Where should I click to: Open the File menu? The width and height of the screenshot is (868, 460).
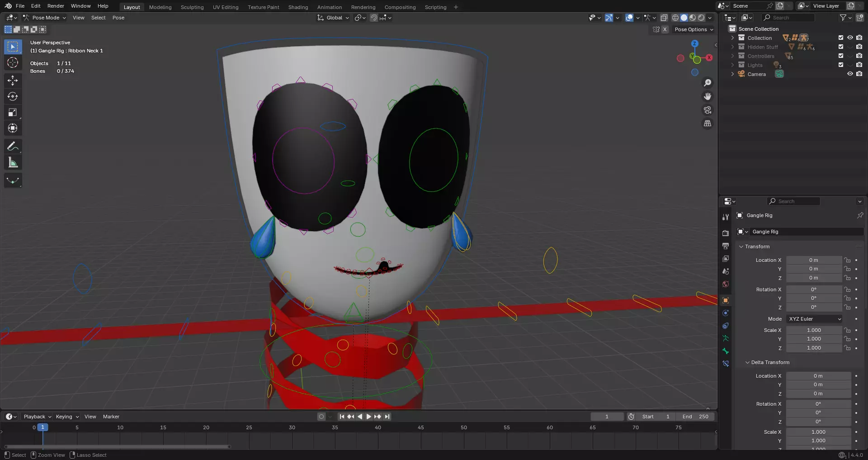click(20, 6)
